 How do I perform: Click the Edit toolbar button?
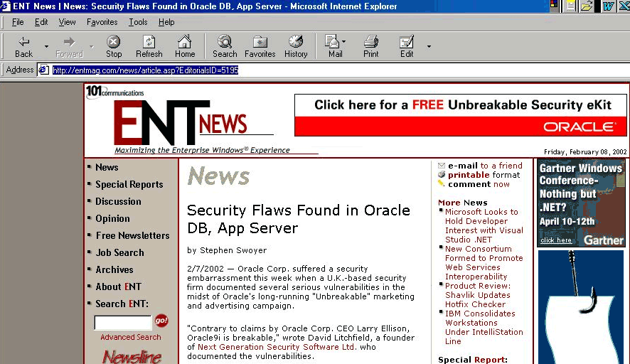pos(407,47)
